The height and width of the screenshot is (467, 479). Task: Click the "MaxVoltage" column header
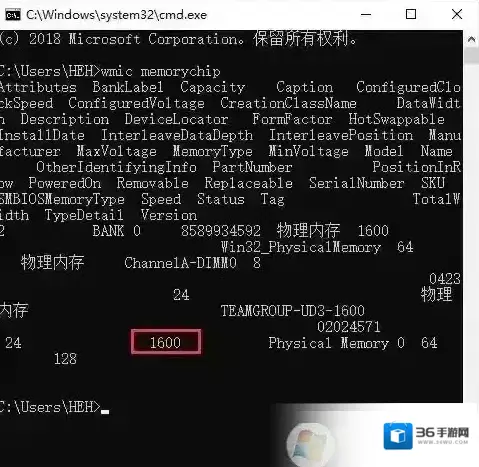point(117,151)
